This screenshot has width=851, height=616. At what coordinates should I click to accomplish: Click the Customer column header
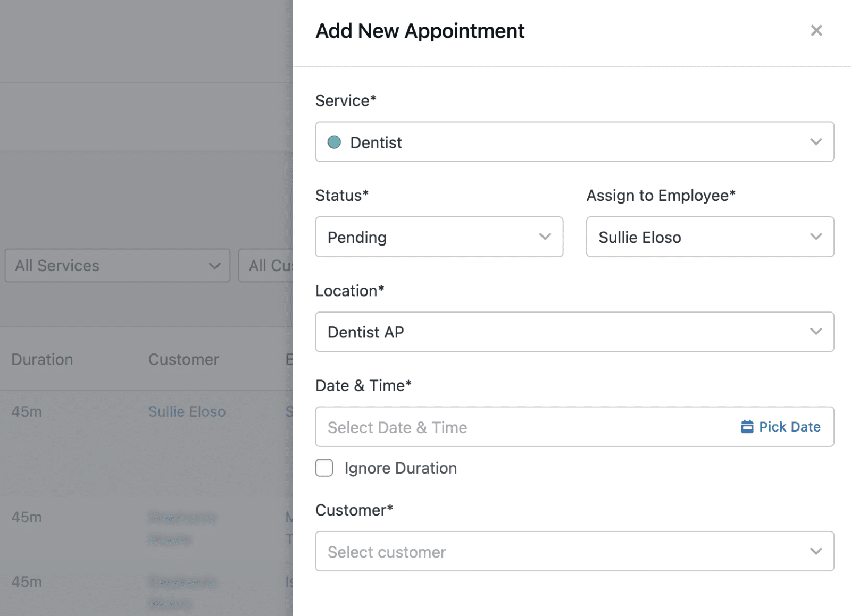[183, 359]
